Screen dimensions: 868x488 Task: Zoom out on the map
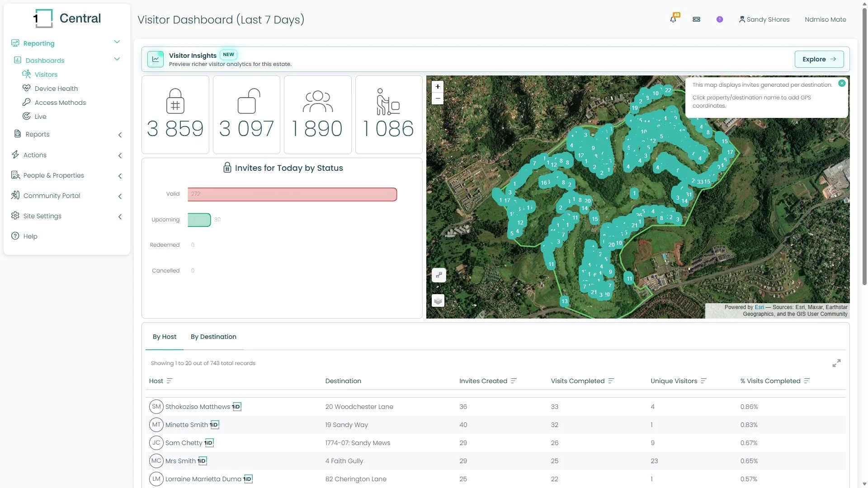point(438,99)
